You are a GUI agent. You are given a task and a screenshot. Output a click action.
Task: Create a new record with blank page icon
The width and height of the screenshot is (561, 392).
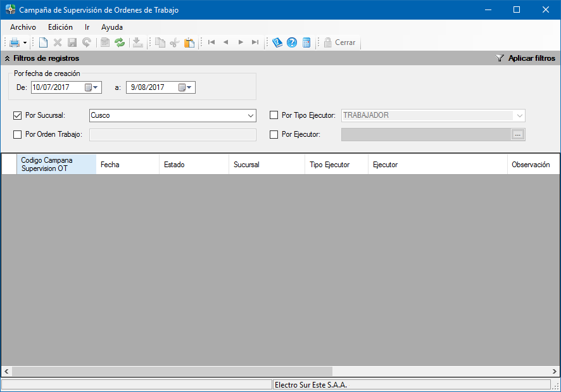point(43,42)
